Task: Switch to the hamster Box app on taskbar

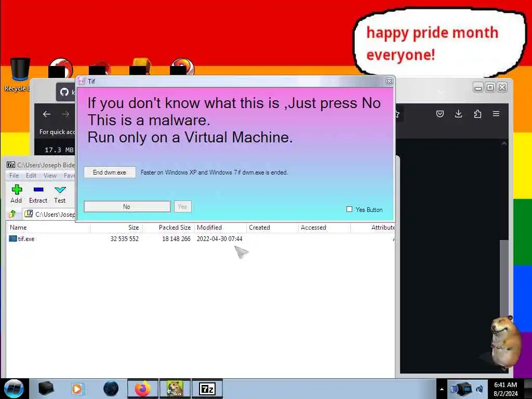Action: pos(175,389)
